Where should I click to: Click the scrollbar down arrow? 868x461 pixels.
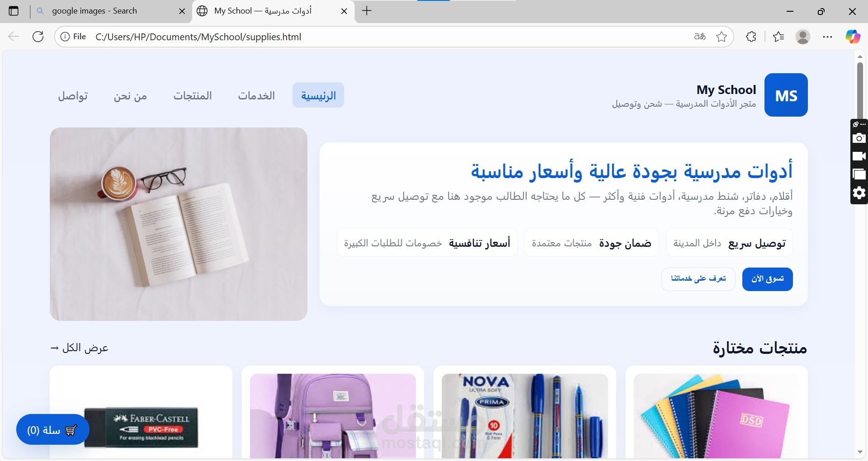coord(860,452)
